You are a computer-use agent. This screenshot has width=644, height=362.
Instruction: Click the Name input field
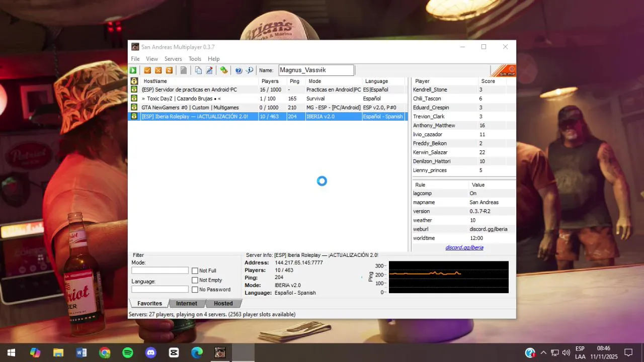point(316,70)
